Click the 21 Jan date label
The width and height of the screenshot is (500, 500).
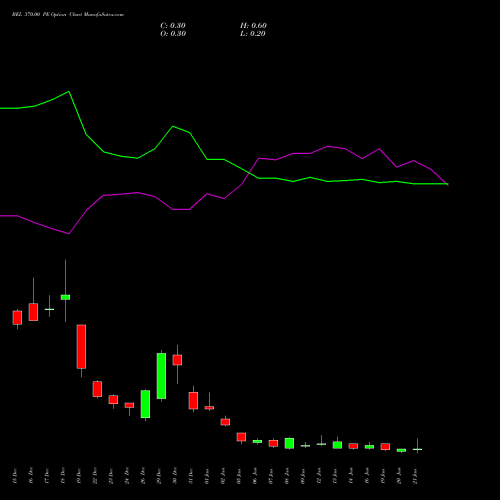click(415, 476)
